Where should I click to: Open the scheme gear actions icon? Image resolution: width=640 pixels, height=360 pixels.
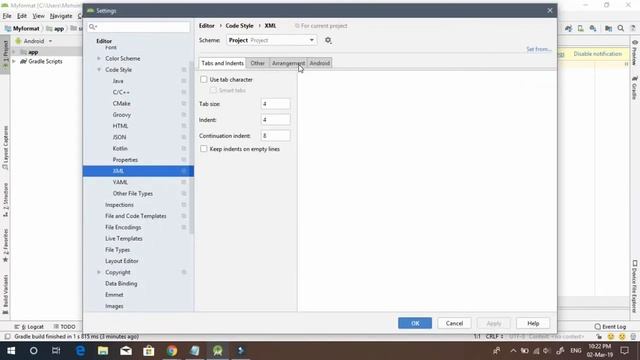click(x=328, y=40)
